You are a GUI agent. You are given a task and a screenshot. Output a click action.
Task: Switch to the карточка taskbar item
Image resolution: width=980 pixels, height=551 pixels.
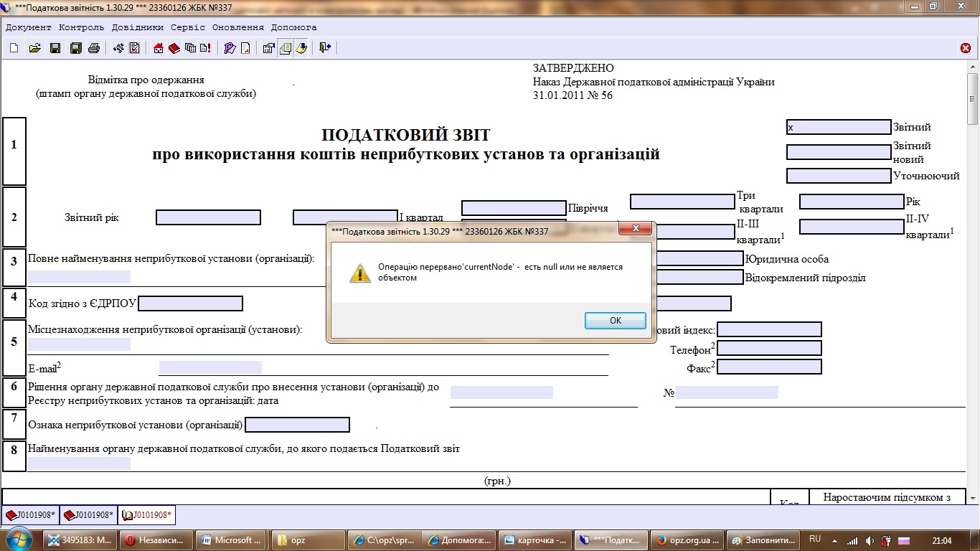[533, 540]
